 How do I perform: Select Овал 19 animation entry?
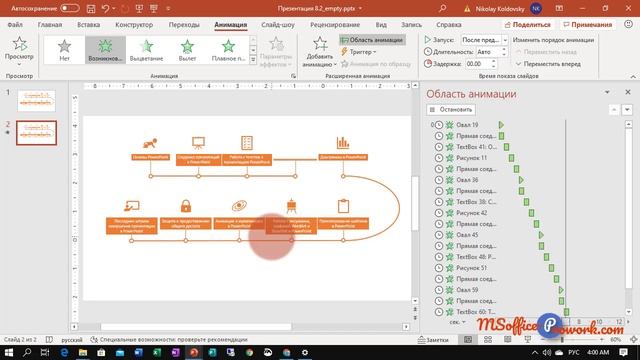click(468, 125)
